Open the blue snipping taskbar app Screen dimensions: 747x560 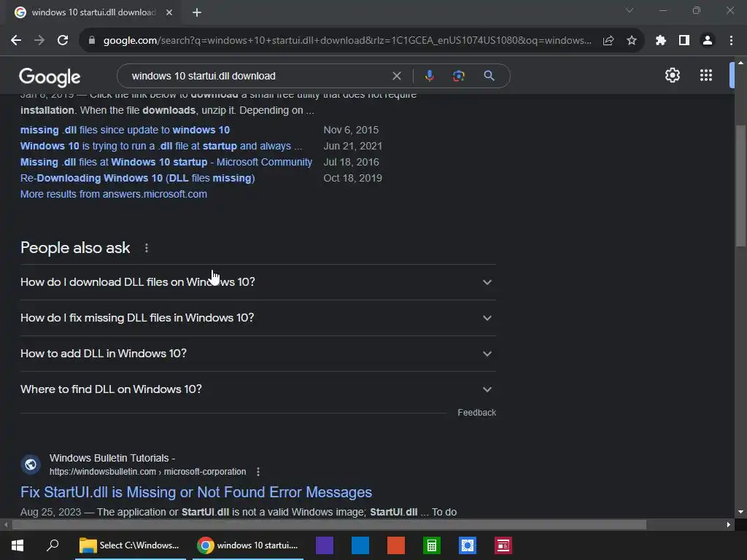(468, 545)
